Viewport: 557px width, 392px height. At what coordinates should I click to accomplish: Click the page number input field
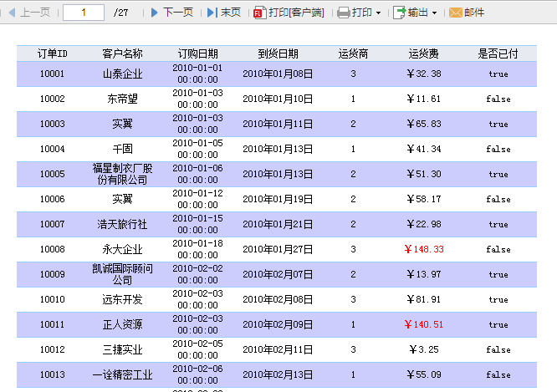click(x=84, y=13)
